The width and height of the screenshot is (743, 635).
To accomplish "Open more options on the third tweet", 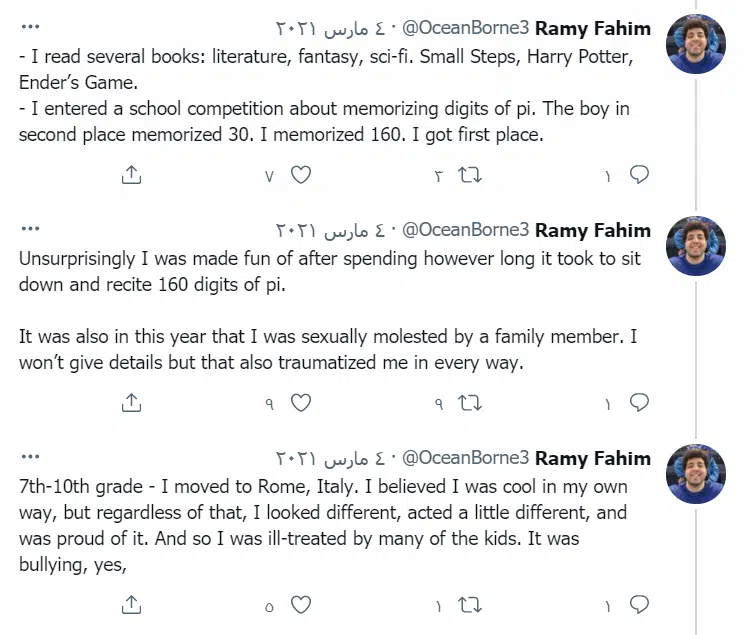I will (x=29, y=457).
